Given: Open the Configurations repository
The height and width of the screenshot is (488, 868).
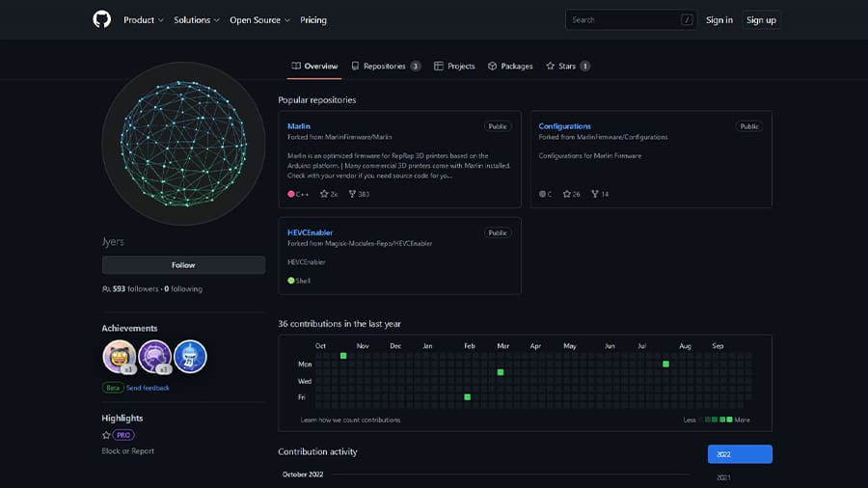Looking at the screenshot, I should click(x=564, y=126).
